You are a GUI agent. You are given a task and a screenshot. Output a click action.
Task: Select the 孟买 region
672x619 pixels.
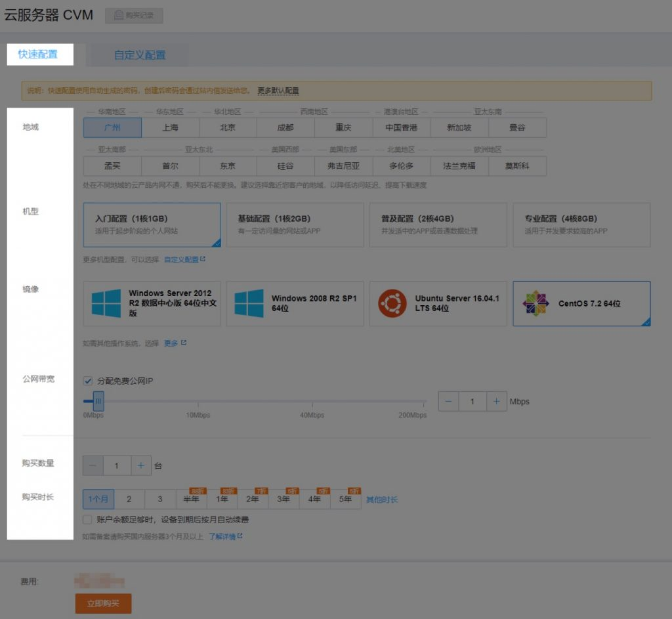112,166
